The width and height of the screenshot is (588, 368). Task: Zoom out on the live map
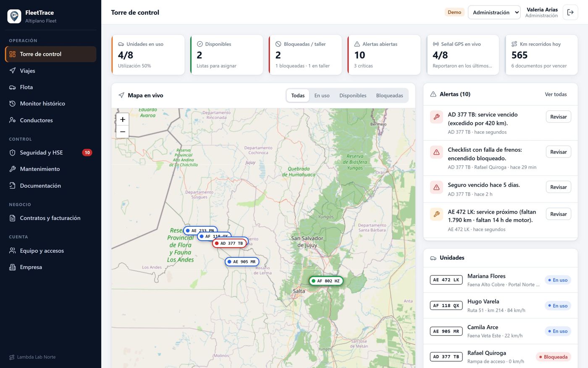click(x=122, y=132)
